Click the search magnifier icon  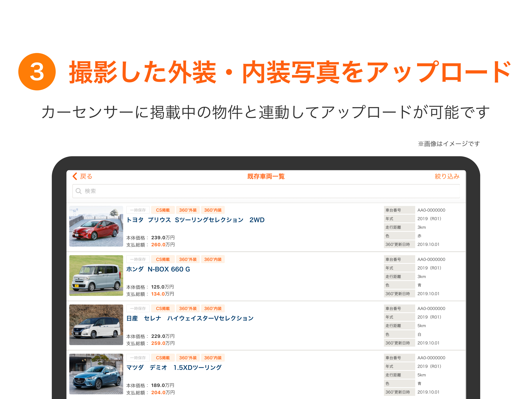coord(78,191)
